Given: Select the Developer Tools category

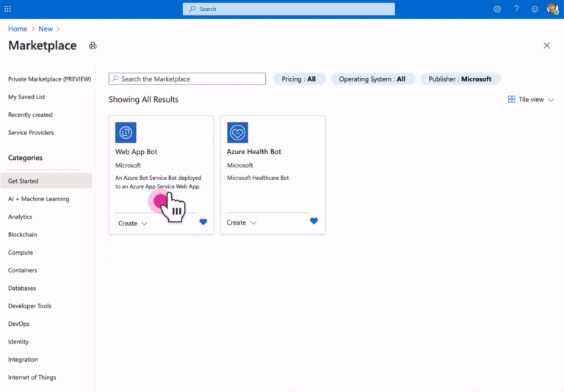Looking at the screenshot, I should 29,305.
